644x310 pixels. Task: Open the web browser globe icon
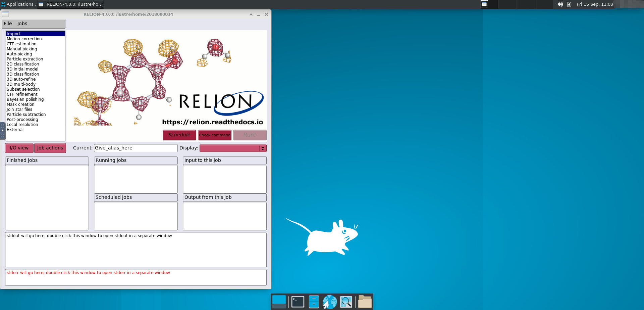330,302
